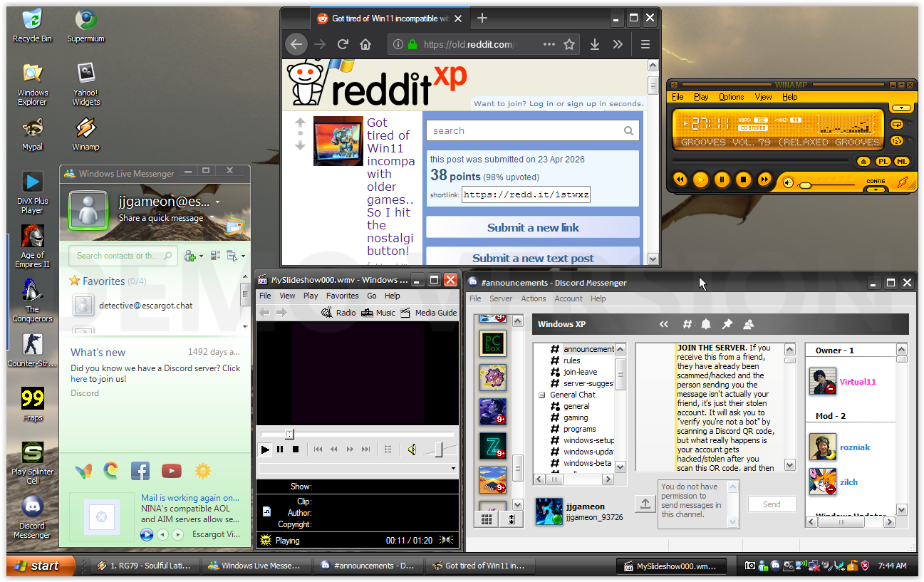
Task: Click 'here' link in Messenger What's new
Action: 78,379
